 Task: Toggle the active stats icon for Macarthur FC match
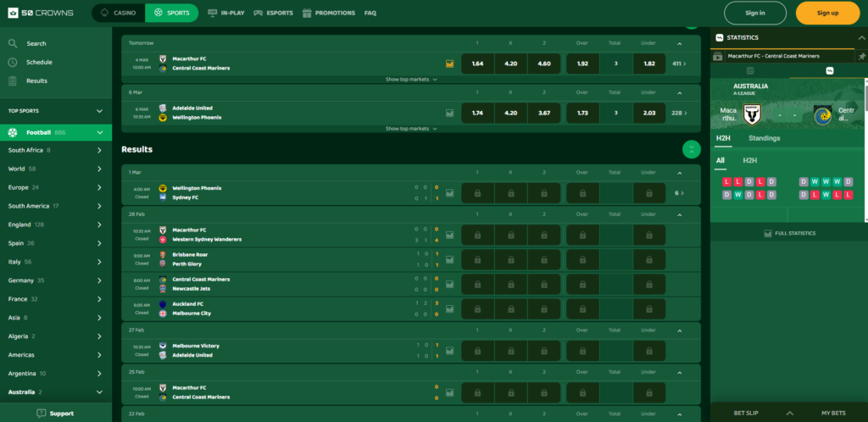pyautogui.click(x=449, y=64)
